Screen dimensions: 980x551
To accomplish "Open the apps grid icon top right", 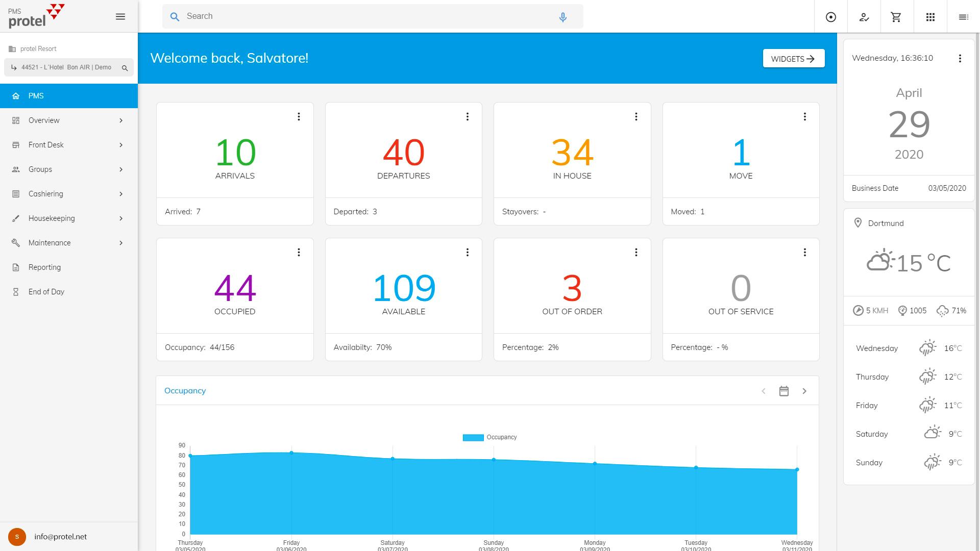I will click(x=930, y=16).
